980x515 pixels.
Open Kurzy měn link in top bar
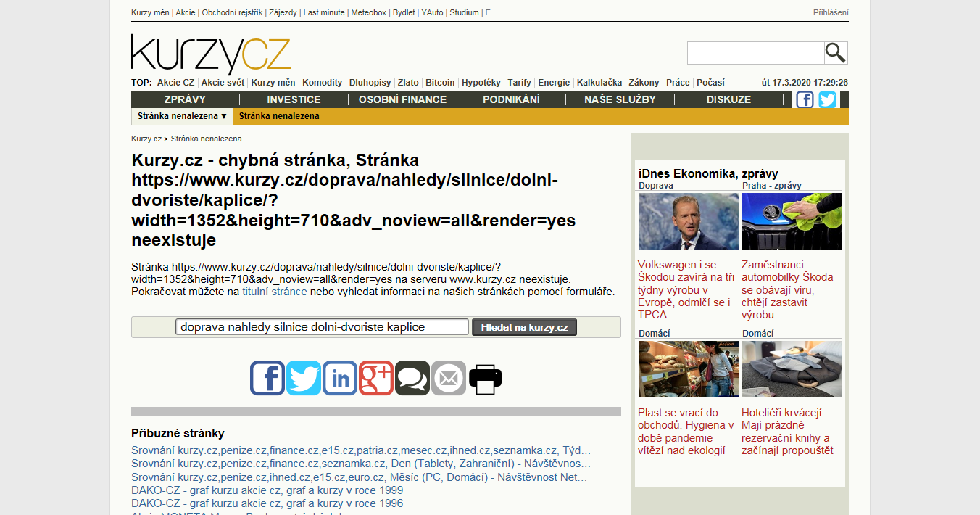pyautogui.click(x=150, y=12)
